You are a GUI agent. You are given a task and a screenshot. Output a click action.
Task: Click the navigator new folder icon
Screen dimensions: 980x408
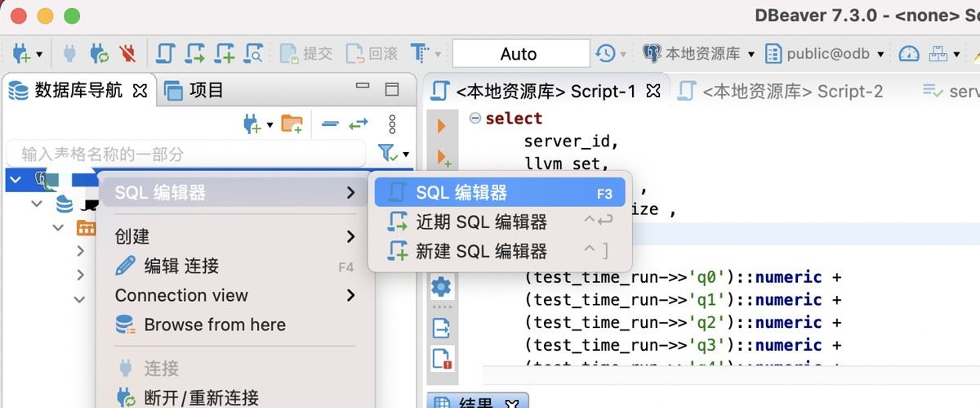[292, 124]
